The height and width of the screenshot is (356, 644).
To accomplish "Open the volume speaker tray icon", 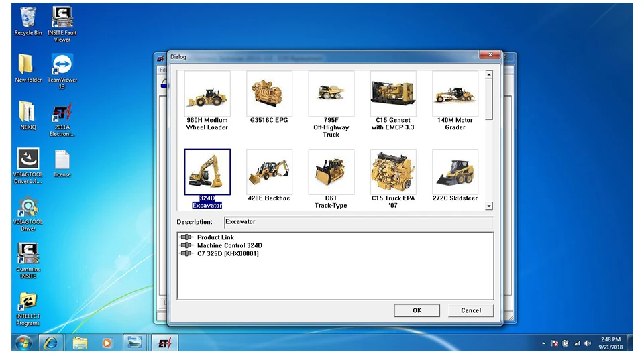I will click(588, 343).
